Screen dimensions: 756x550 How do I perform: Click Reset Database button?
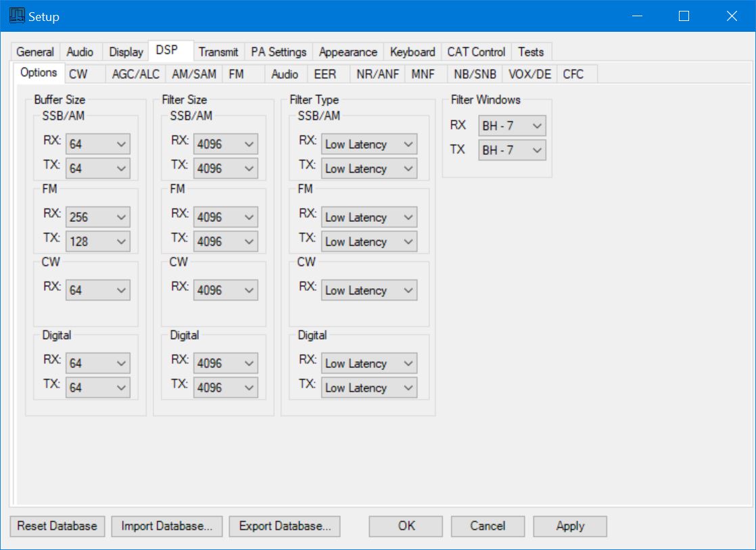point(57,526)
